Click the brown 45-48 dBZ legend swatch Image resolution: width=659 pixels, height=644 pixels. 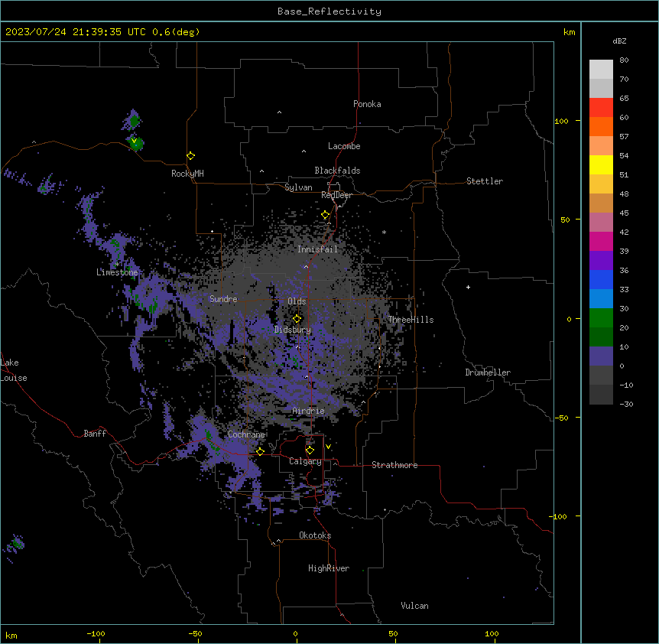pos(601,203)
